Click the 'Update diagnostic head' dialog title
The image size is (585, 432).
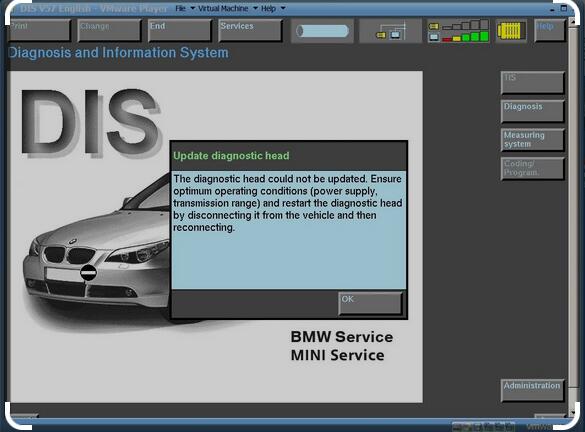(x=231, y=156)
